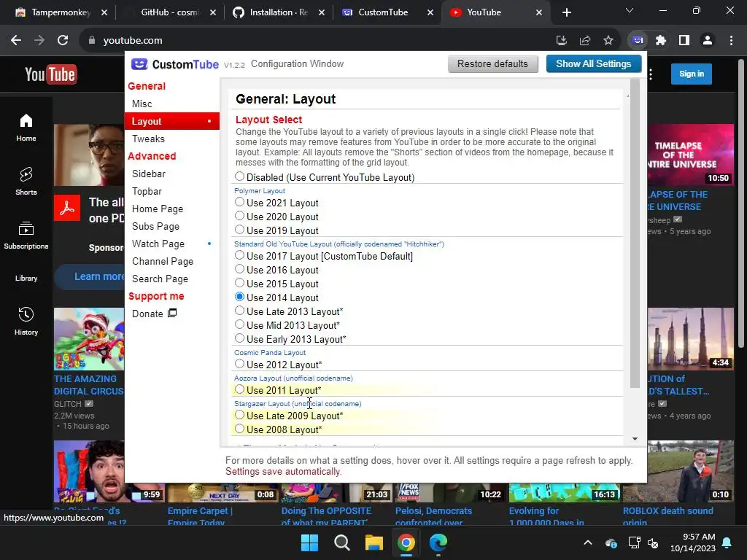The width and height of the screenshot is (747, 560).
Task: Go back to previous page
Action: [16, 41]
